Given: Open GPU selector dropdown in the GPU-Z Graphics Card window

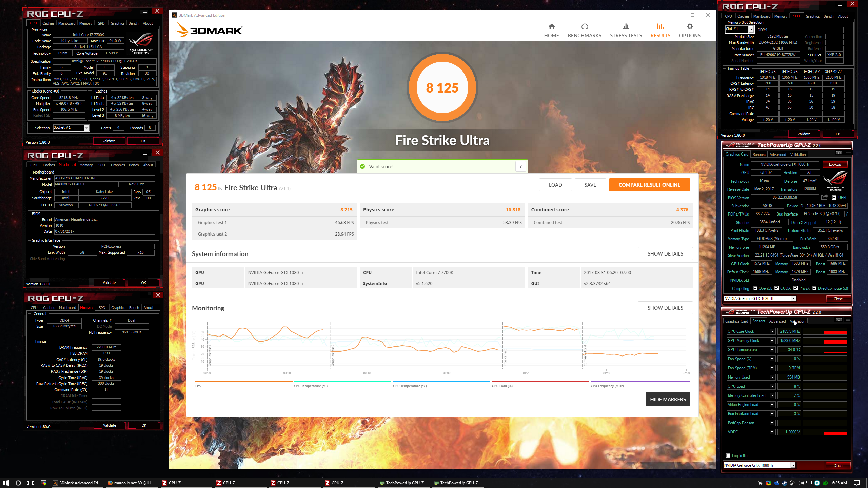Looking at the screenshot, I should point(793,299).
